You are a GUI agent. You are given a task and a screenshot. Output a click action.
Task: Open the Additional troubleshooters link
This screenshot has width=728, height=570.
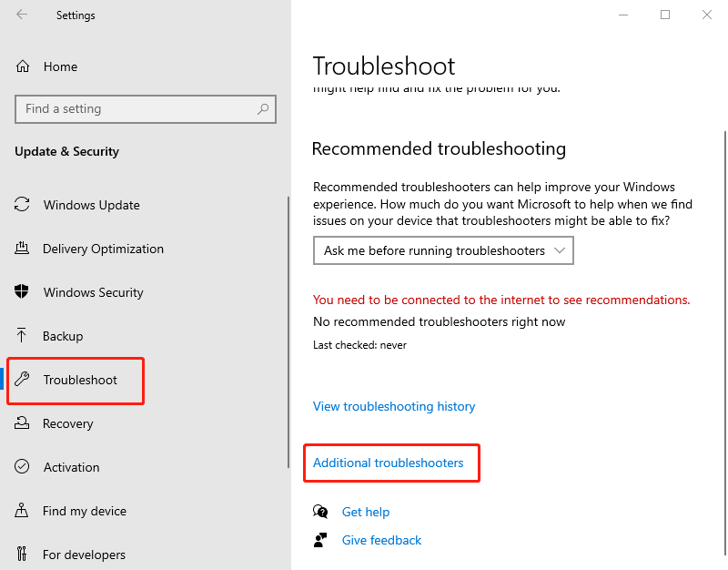(x=389, y=463)
